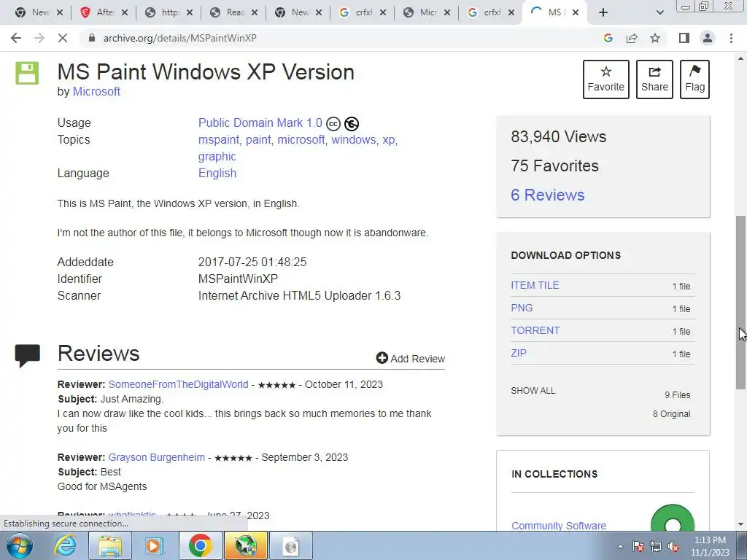Open Community Software collection link
This screenshot has width=747, height=560.
tap(558, 526)
